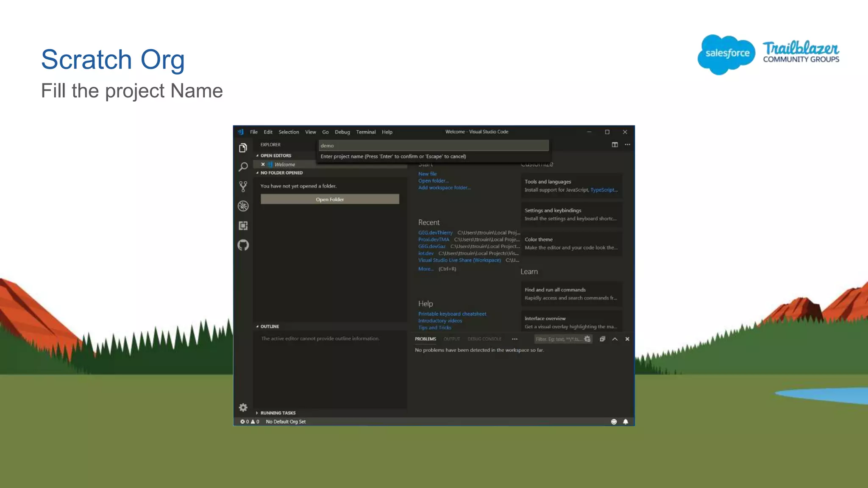Viewport: 868px width, 488px height.
Task: Click the New file link
Action: click(427, 174)
